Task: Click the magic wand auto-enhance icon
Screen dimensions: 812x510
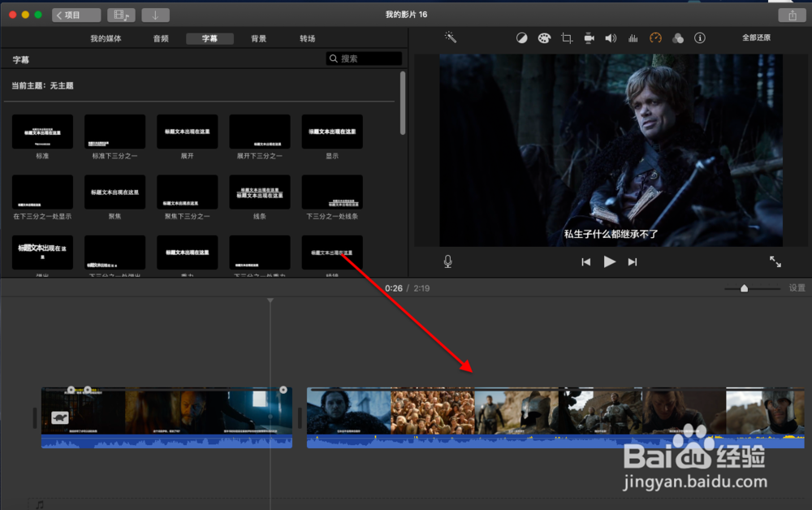Action: coord(450,37)
